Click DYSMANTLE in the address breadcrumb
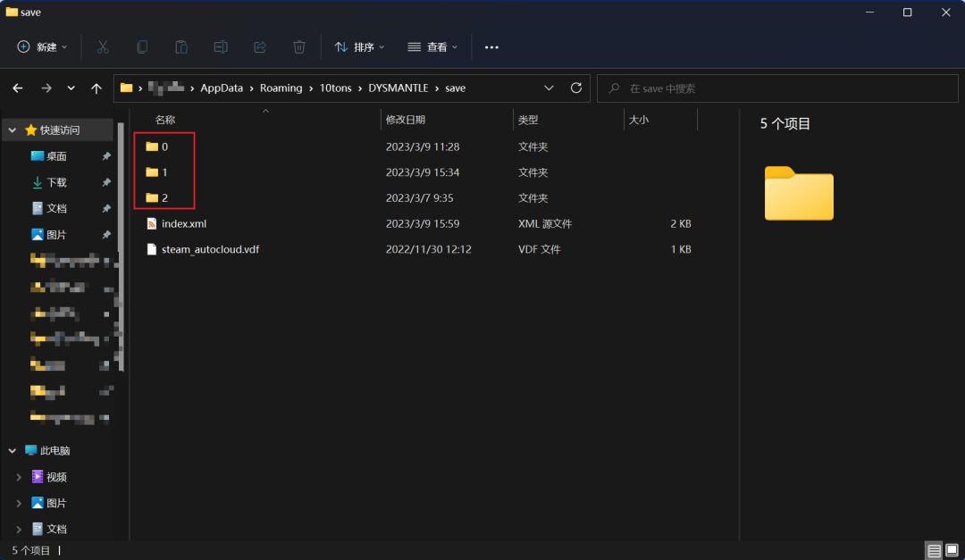 399,88
